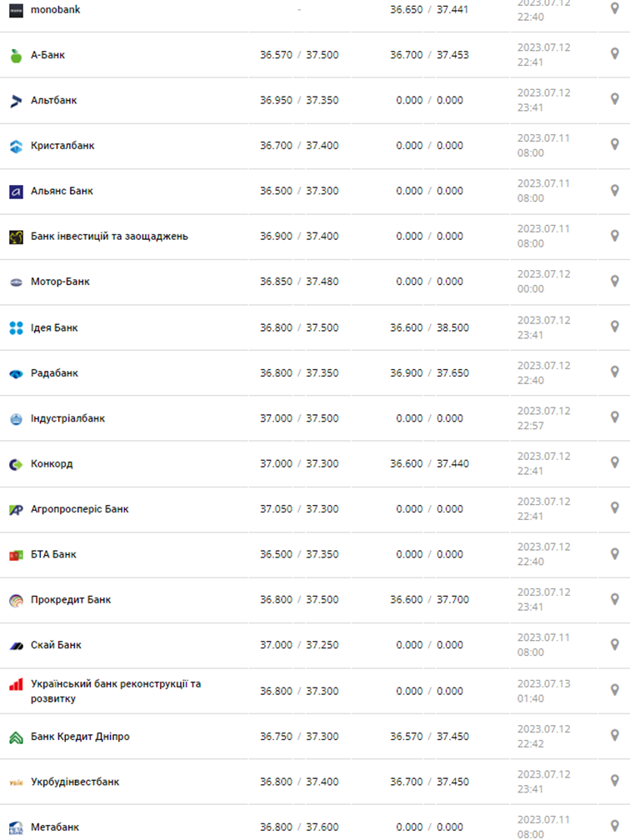This screenshot has height=840, width=630.
Task: Open Агропросперіс Банк page
Action: 80,509
